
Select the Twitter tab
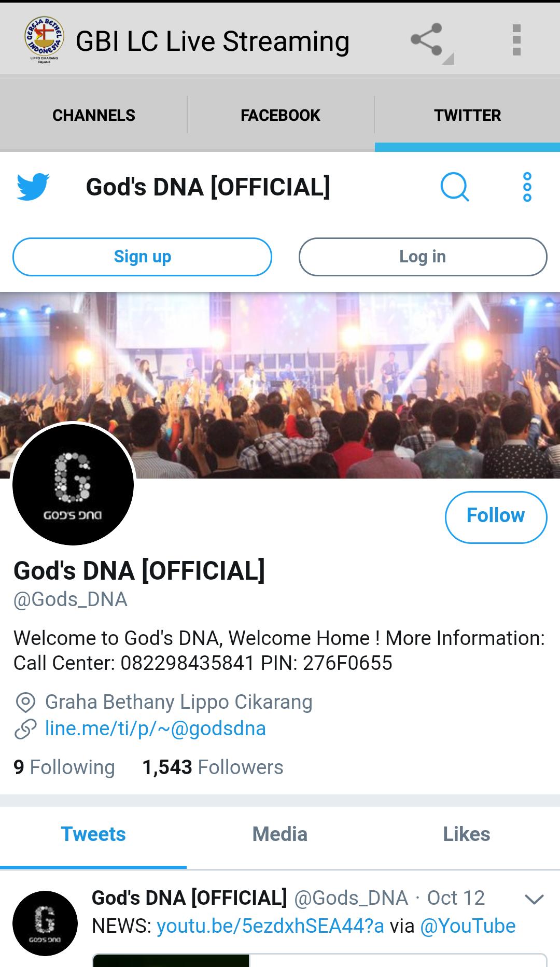click(x=467, y=115)
